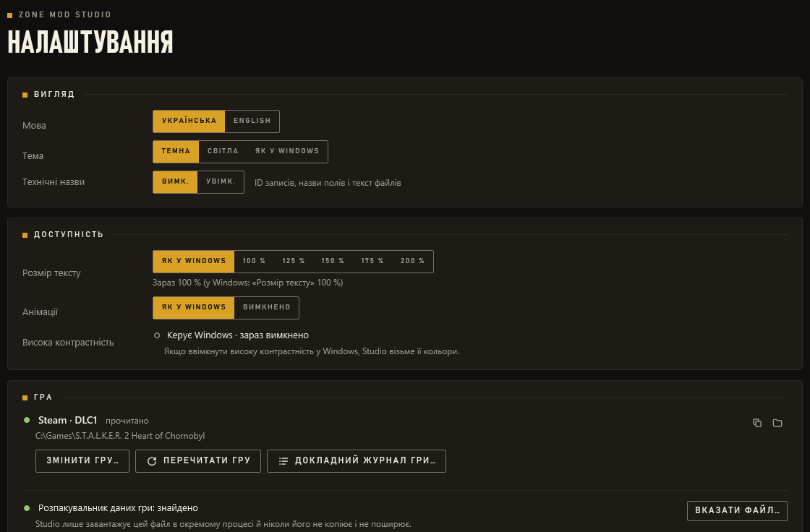
Task: Click the Технічні назви setting label
Action: click(54, 182)
